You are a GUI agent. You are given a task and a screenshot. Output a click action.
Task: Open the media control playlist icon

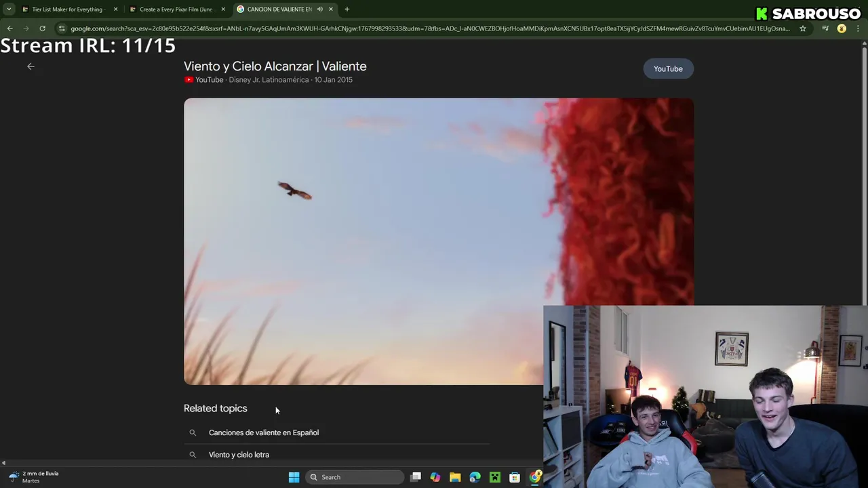(825, 28)
